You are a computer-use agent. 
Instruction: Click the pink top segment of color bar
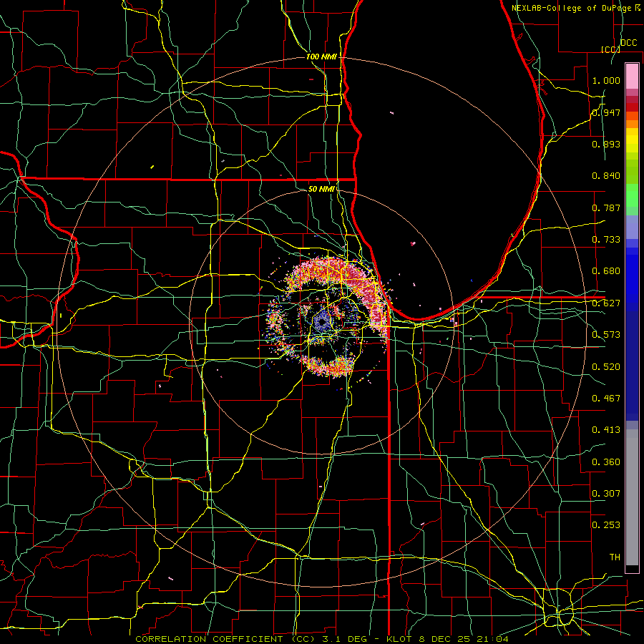coord(632,76)
